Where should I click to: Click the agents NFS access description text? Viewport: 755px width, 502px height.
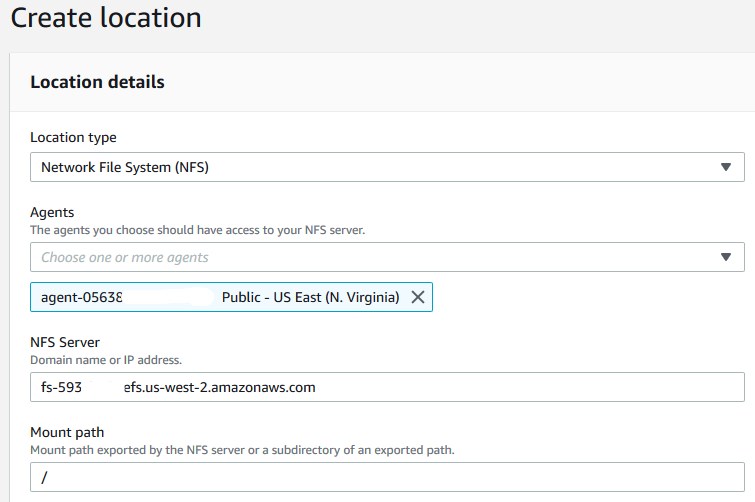[x=198, y=229]
